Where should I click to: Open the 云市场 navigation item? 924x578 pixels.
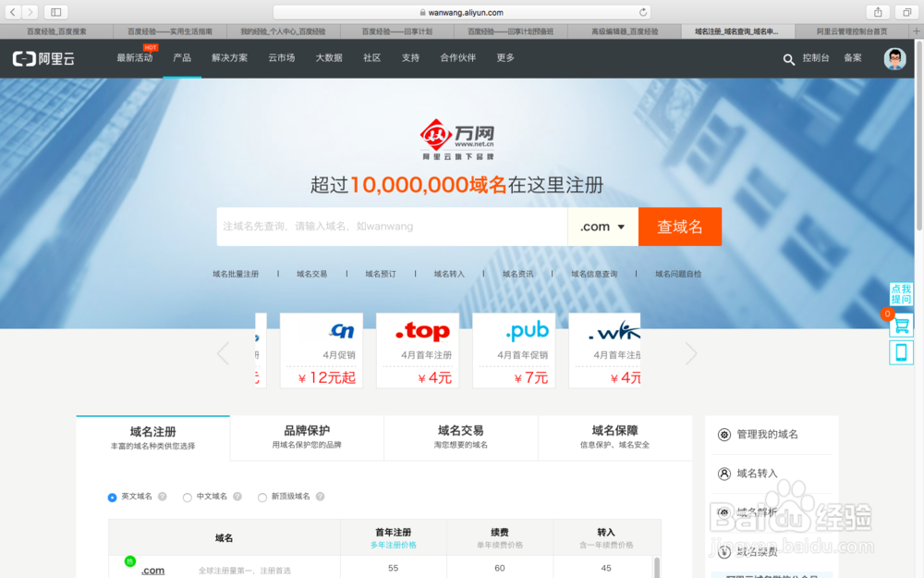282,57
